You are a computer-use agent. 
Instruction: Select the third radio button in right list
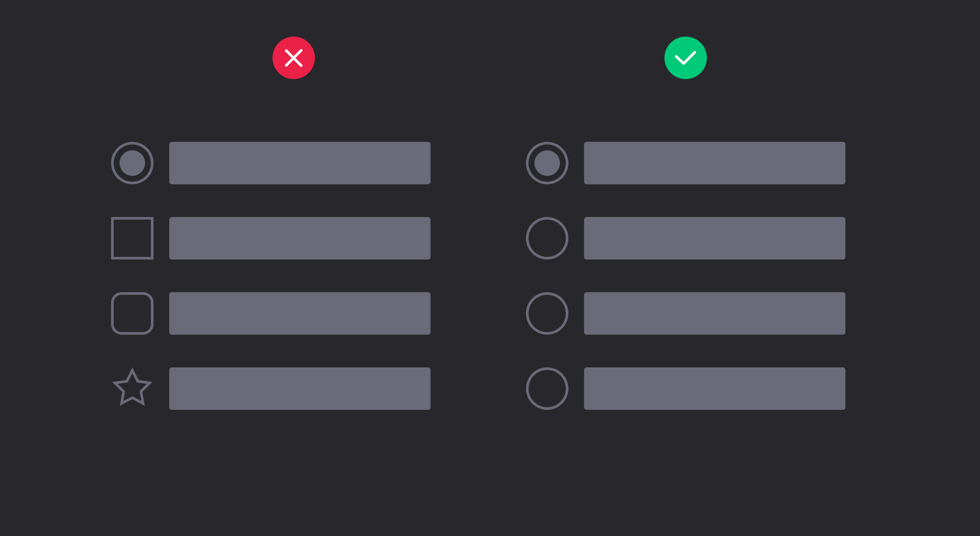click(x=547, y=313)
